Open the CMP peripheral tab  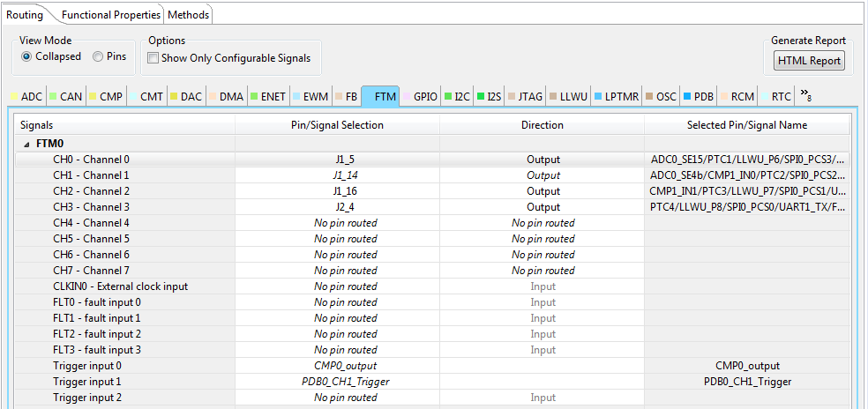tap(106, 96)
